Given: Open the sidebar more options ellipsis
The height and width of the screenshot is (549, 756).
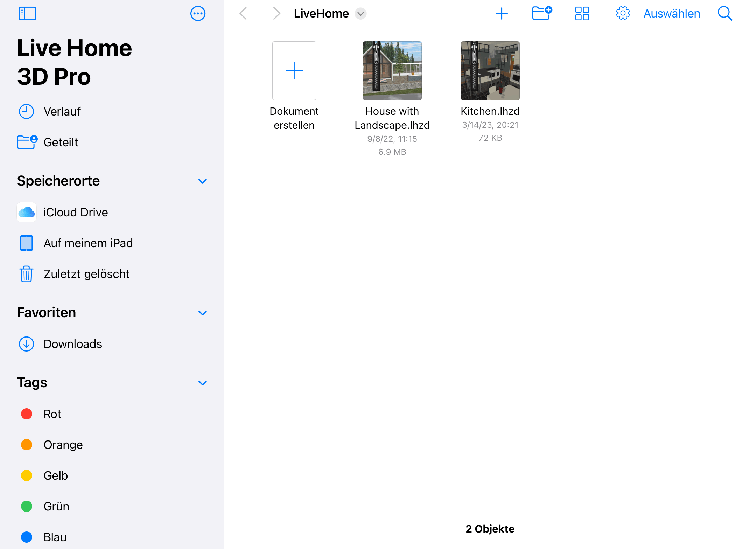Looking at the screenshot, I should tap(198, 14).
